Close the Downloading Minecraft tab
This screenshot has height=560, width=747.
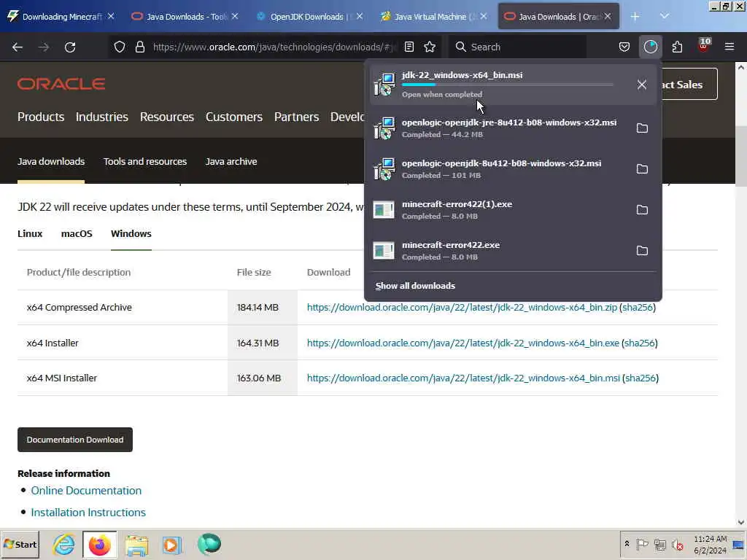point(111,16)
